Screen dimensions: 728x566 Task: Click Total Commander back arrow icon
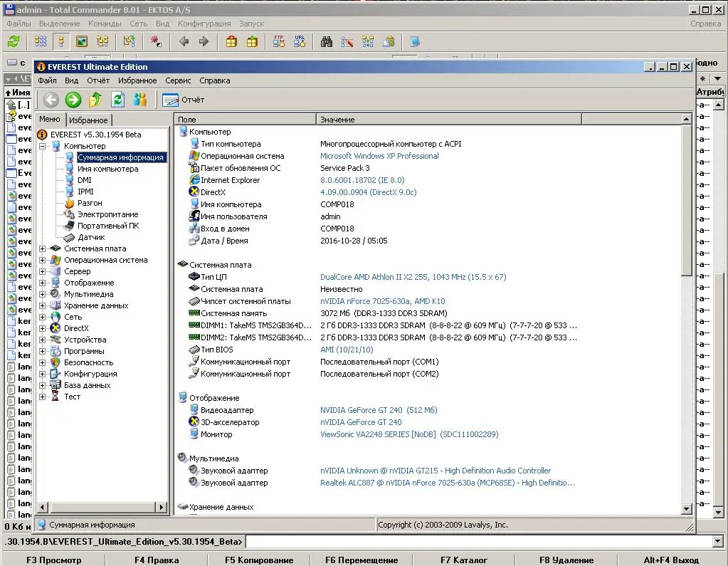[184, 42]
